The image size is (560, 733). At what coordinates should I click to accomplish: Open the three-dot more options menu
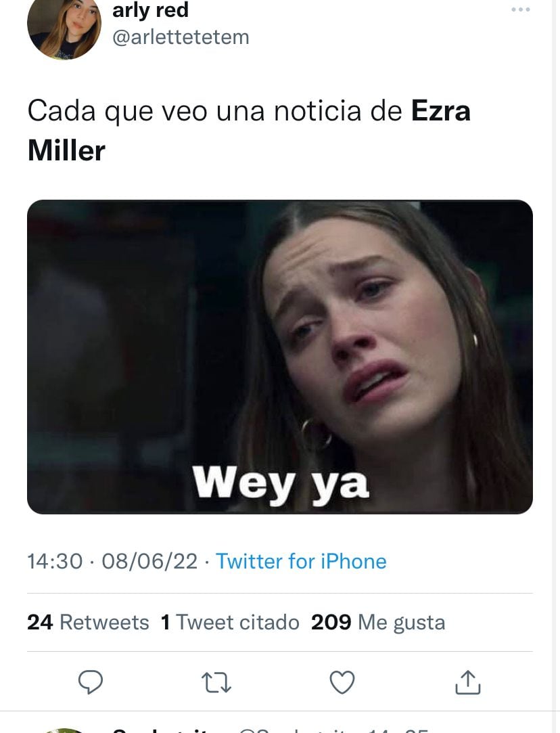click(521, 9)
